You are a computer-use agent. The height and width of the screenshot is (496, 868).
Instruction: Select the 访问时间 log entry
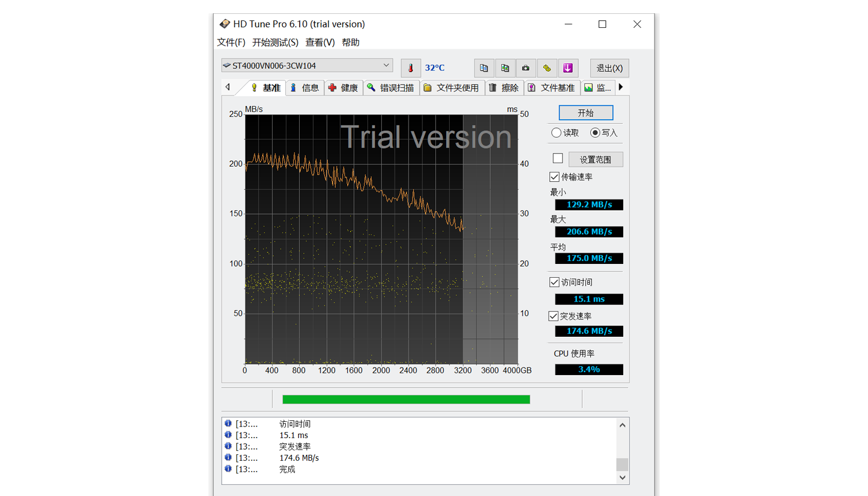295,424
